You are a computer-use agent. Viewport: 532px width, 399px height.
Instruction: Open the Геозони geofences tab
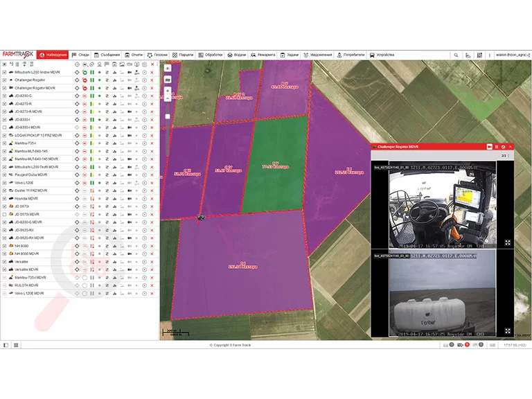pos(157,55)
